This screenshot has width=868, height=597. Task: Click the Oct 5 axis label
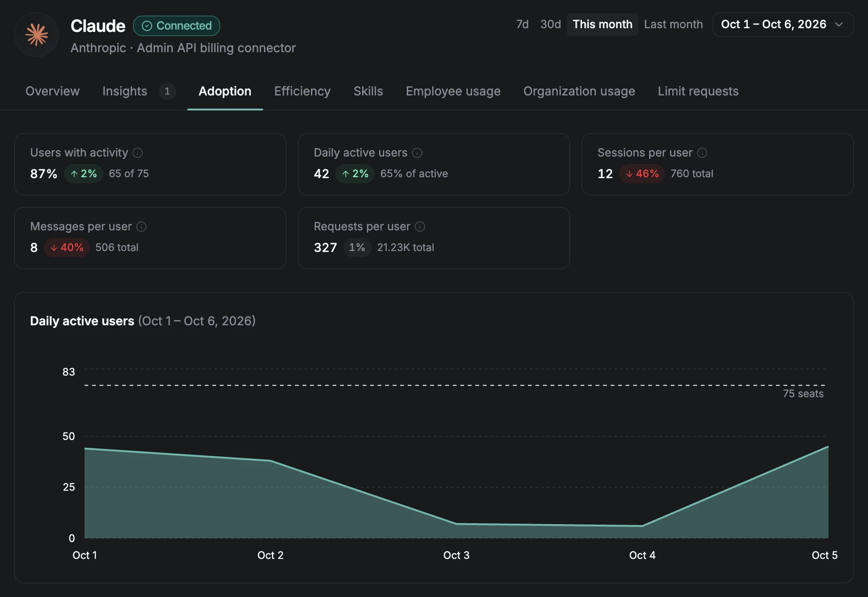825,556
